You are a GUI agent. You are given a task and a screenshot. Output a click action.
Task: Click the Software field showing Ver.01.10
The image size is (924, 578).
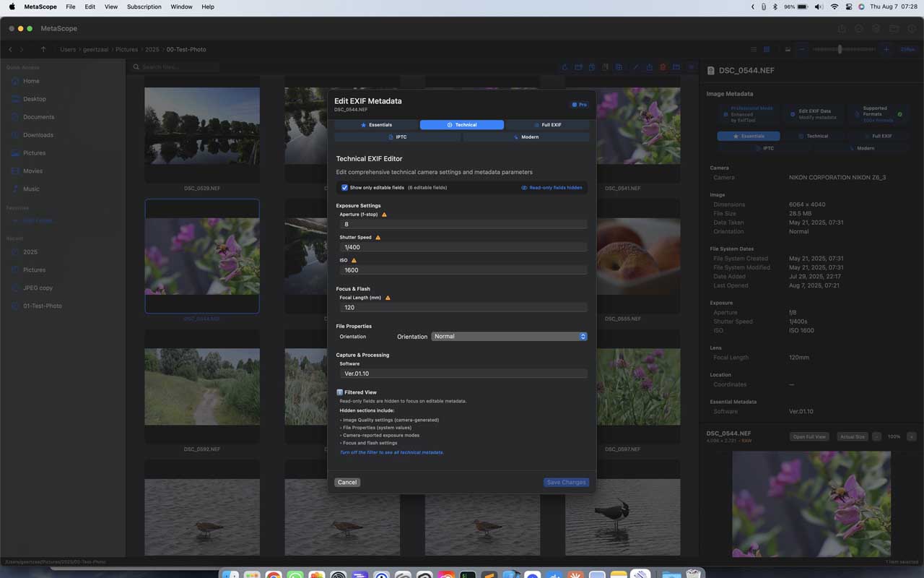click(x=463, y=374)
